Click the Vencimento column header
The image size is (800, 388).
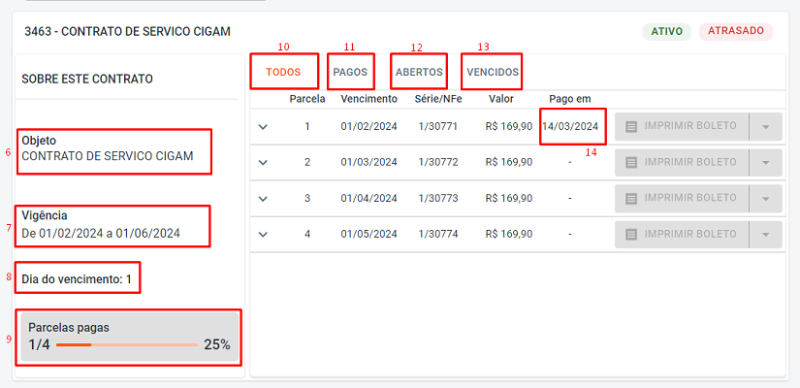pyautogui.click(x=369, y=99)
